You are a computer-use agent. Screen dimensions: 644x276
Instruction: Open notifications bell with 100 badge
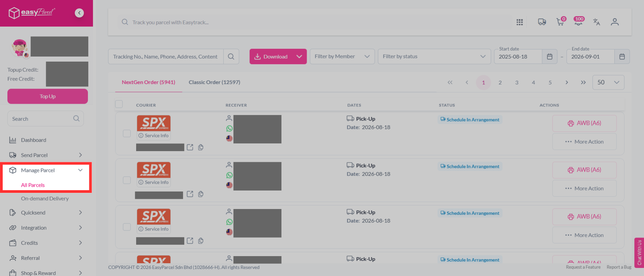(x=579, y=22)
